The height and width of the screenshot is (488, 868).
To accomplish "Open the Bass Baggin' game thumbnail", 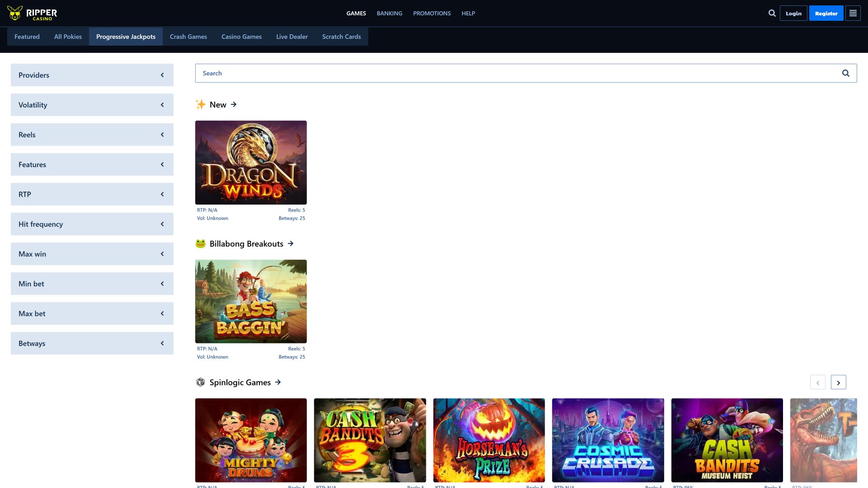I will (251, 301).
